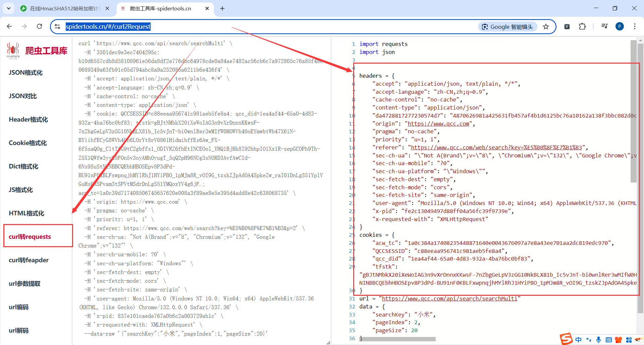Open the Chrome profile avatar
Viewport: 644px width, 345px height.
620,26
